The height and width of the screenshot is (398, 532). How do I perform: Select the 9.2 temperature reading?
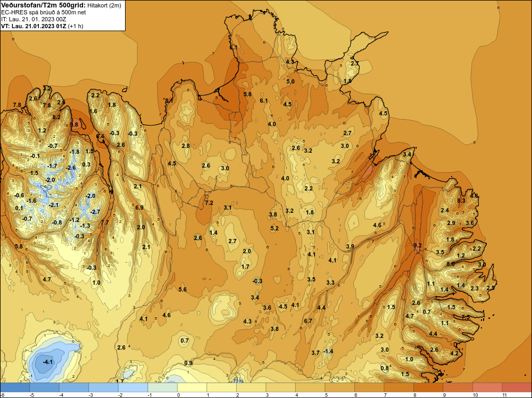(418, 245)
